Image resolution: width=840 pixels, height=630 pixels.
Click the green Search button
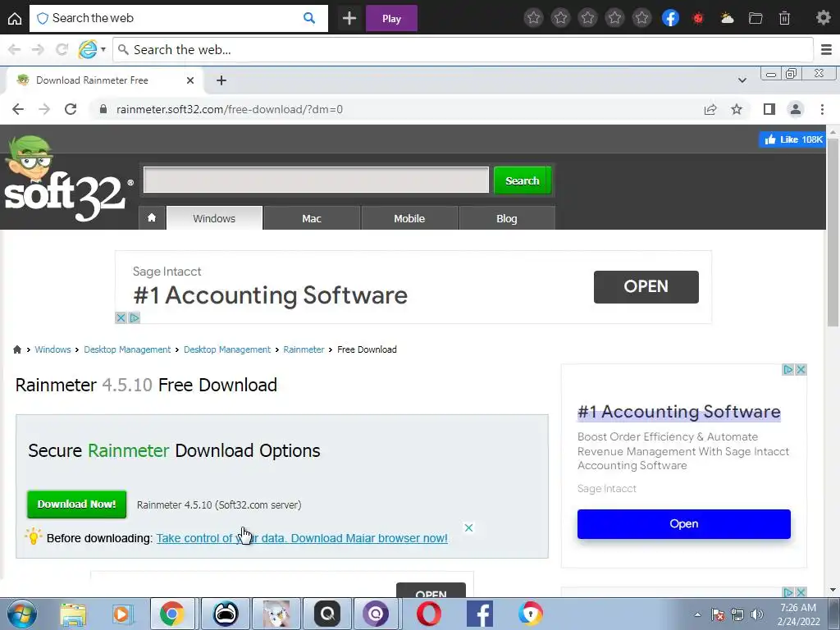point(523,180)
